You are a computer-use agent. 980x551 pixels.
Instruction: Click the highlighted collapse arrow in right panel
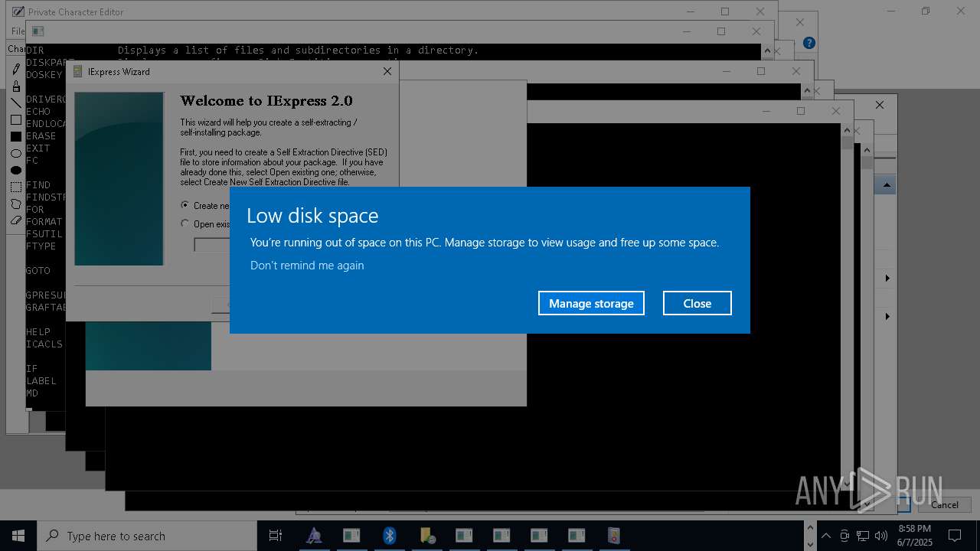887,185
